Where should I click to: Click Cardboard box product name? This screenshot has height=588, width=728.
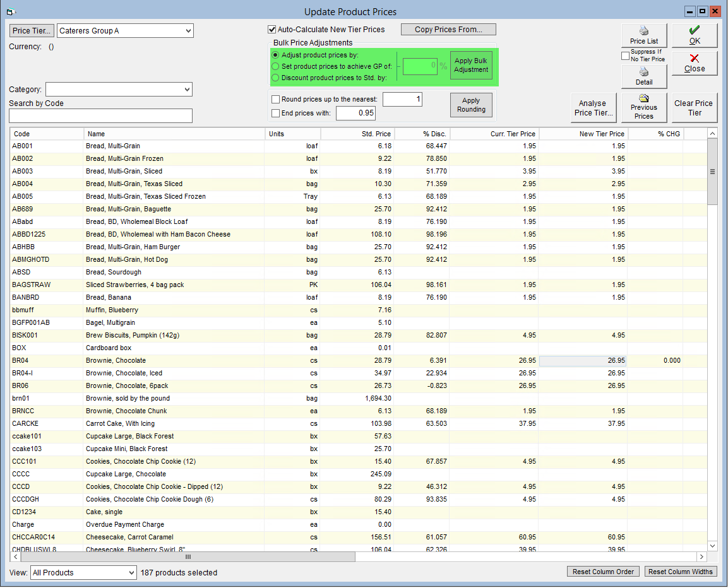(x=109, y=348)
